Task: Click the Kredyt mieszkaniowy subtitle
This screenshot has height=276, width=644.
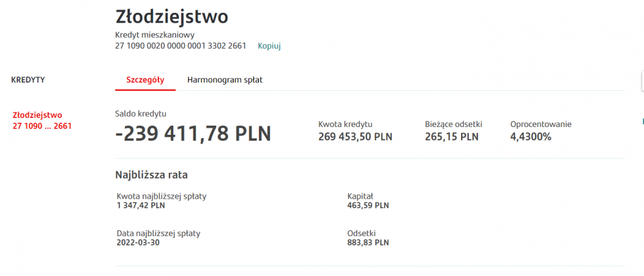Action: pos(155,35)
